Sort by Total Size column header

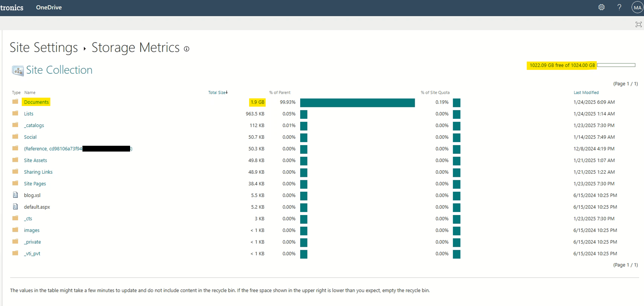(x=218, y=92)
